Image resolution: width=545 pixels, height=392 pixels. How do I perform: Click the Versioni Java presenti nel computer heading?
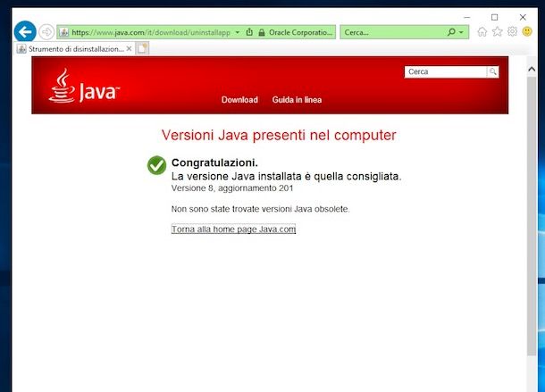pyautogui.click(x=279, y=135)
